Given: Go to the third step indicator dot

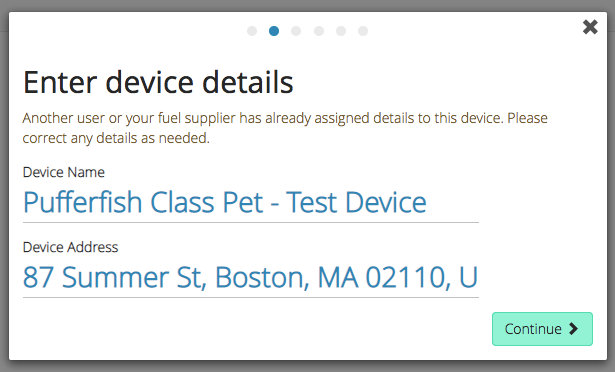Looking at the screenshot, I should pyautogui.click(x=296, y=31).
